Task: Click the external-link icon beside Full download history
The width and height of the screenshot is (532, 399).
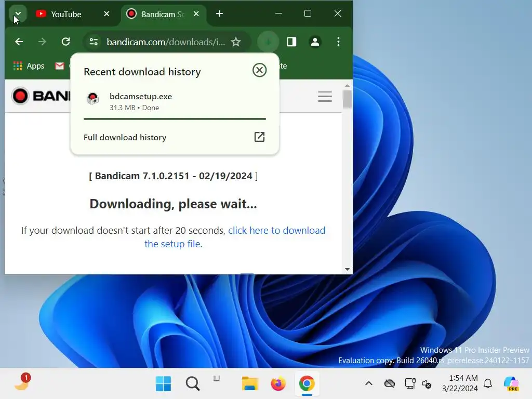Action: 260,137
